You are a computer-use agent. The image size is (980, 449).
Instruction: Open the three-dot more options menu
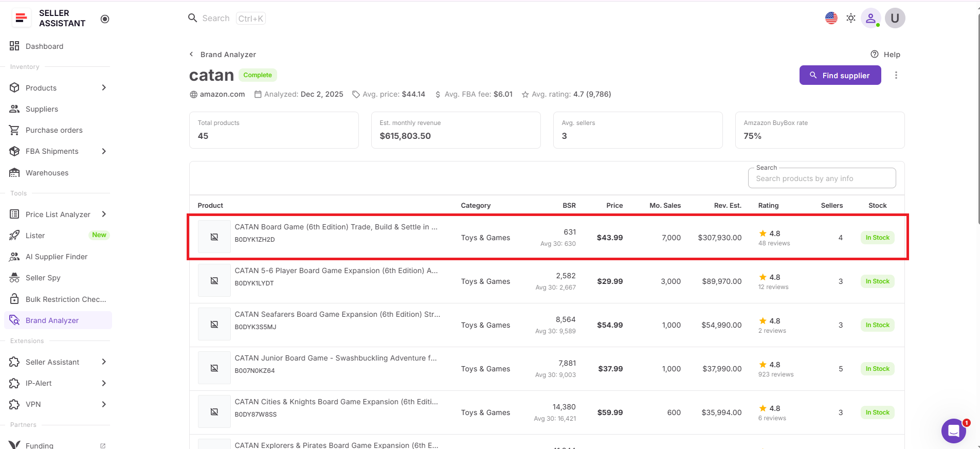tap(896, 75)
